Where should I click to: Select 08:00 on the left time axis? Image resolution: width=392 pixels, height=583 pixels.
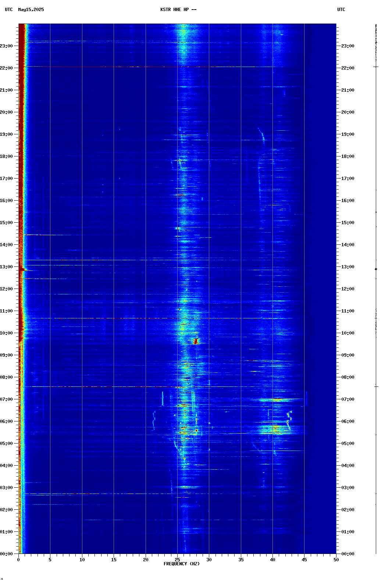6,377
